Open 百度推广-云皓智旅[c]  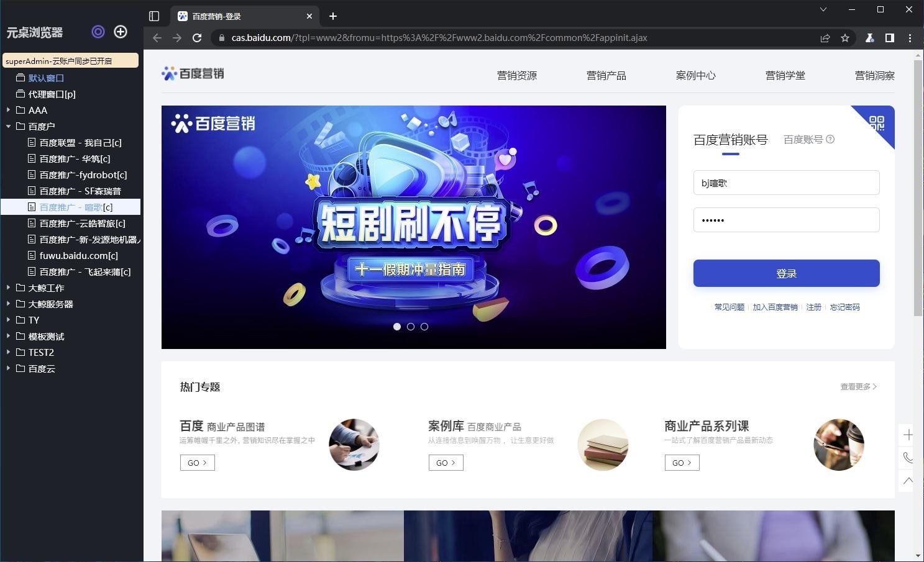[x=82, y=223]
